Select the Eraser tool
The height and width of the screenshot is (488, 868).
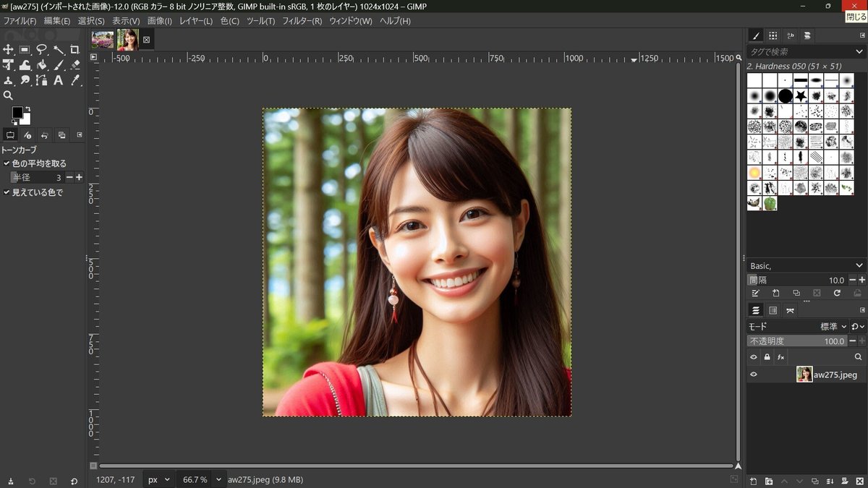coord(75,65)
